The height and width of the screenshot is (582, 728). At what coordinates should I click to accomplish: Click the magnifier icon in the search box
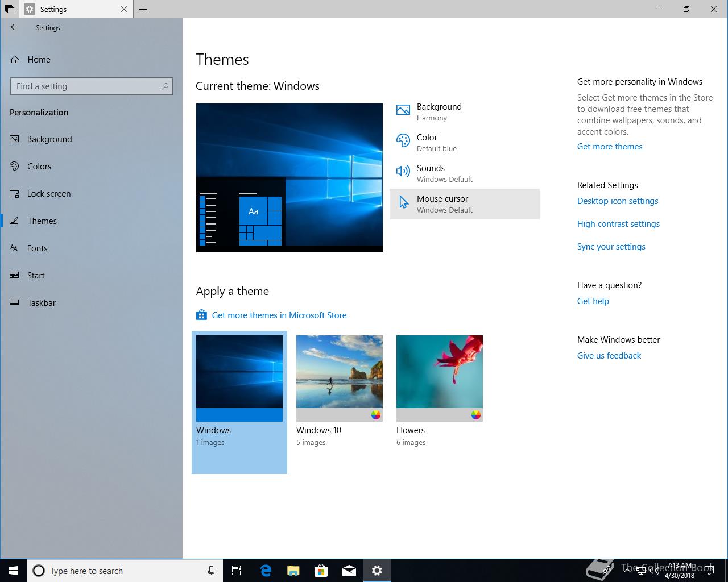click(165, 86)
